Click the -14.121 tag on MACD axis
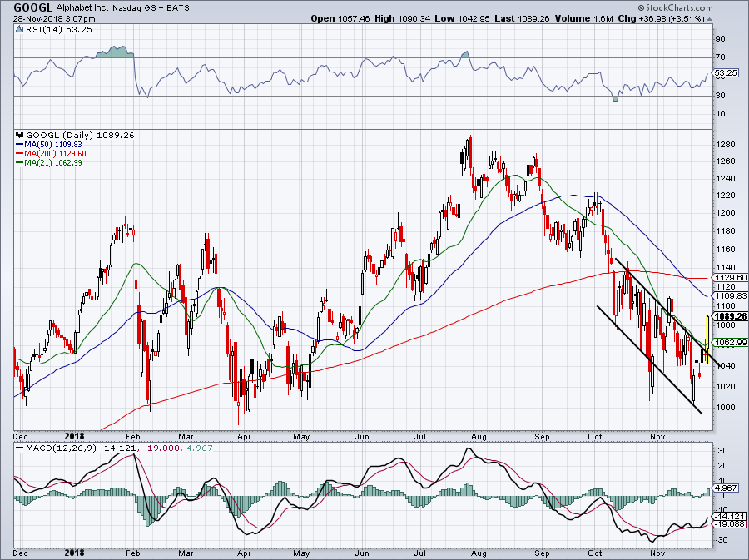 click(729, 516)
